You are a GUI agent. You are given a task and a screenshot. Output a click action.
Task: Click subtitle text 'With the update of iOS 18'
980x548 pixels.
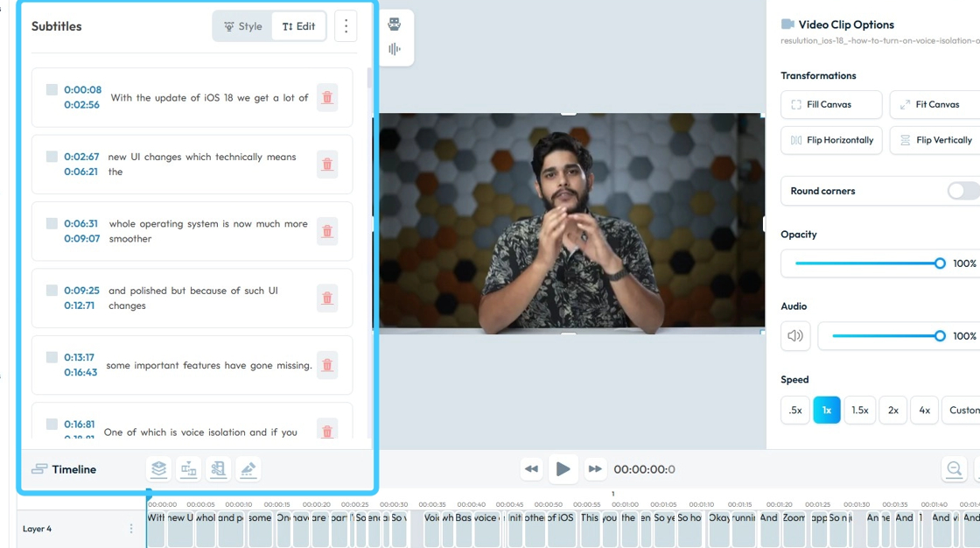171,97
